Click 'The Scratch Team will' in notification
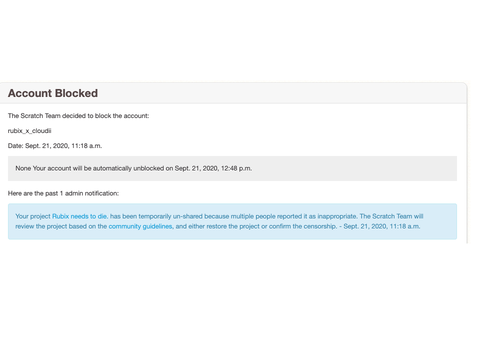Image resolution: width=480 pixels, height=360 pixels. (391, 216)
